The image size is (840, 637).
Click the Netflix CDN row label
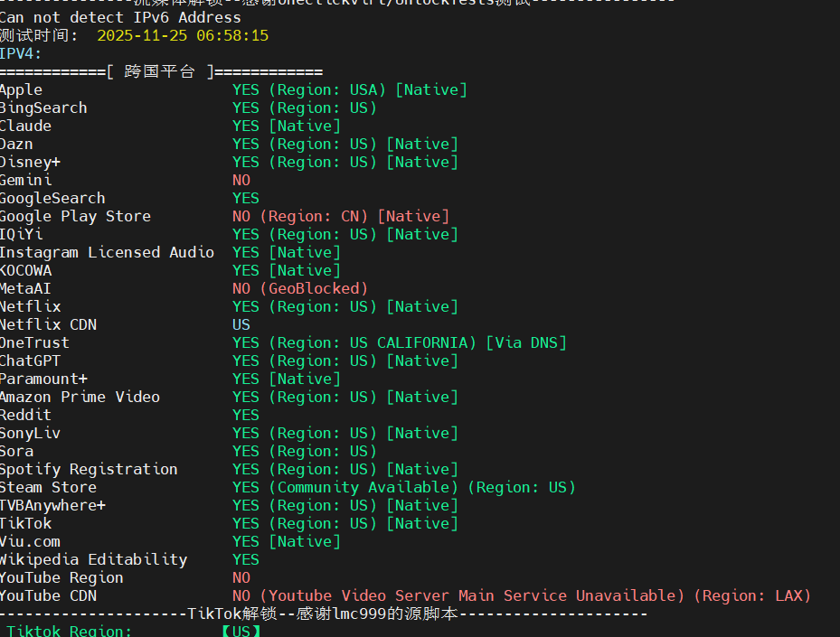[x=48, y=325]
